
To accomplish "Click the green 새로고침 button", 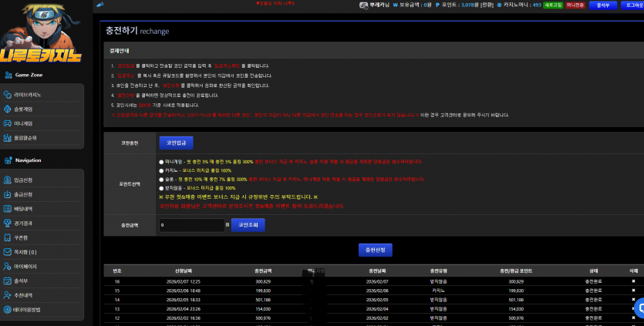I will click(x=553, y=5).
